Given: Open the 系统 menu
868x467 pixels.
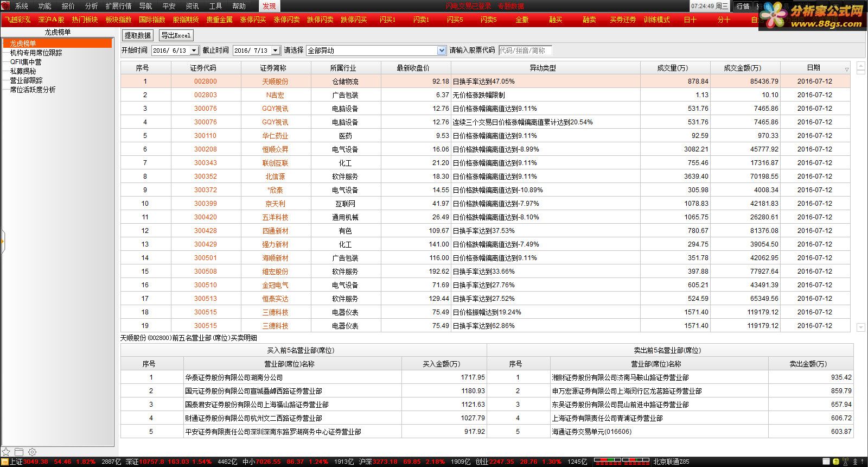Looking at the screenshot, I should 22,6.
